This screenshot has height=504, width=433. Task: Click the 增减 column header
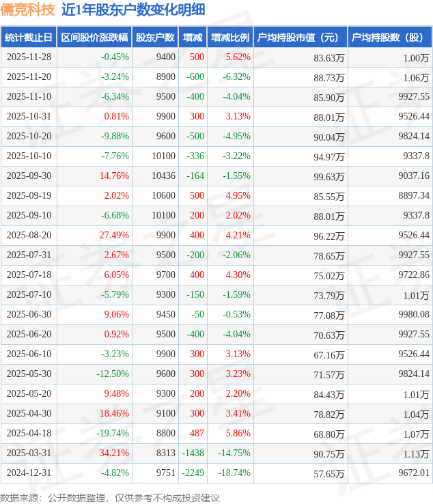193,38
